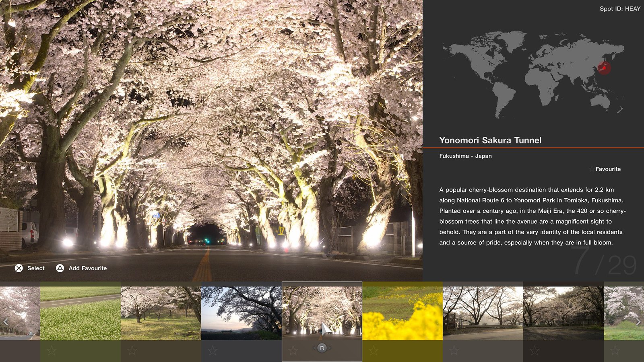Pick the grassy cherry orchard thumbnail
Screen dimensions: 644x362
click(161, 314)
